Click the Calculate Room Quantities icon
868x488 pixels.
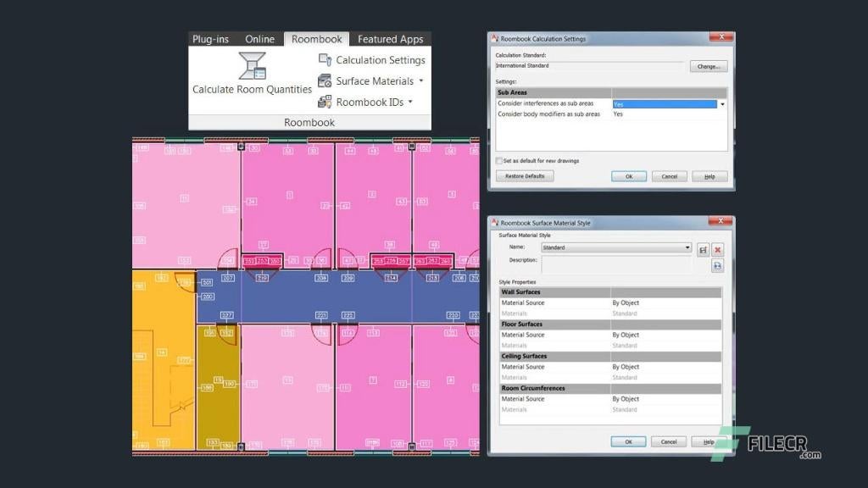tap(252, 67)
